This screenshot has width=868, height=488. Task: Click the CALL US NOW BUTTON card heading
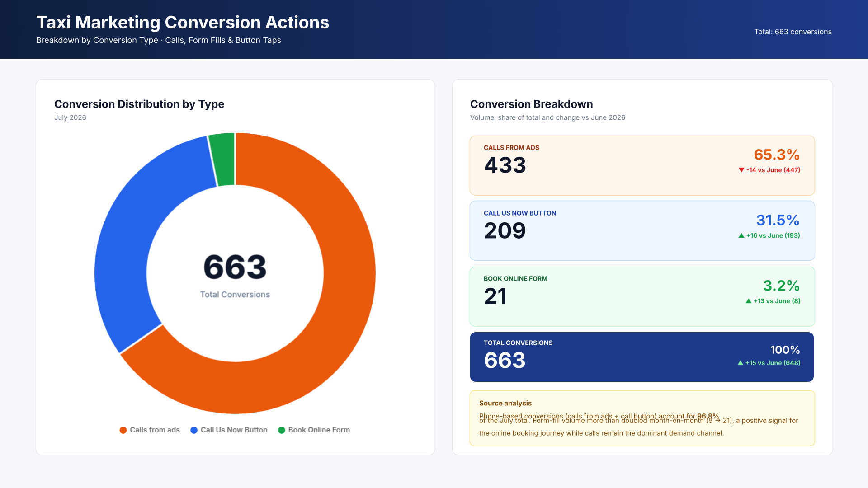(x=520, y=213)
